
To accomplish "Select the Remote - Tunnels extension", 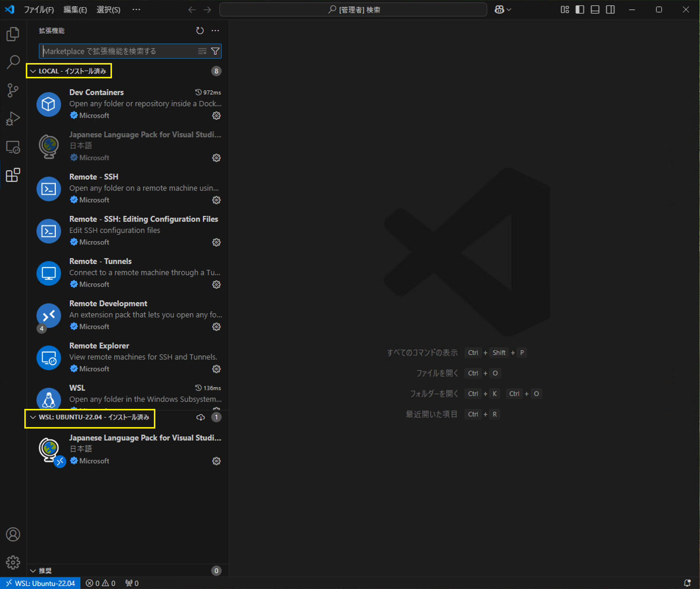I will (x=128, y=273).
